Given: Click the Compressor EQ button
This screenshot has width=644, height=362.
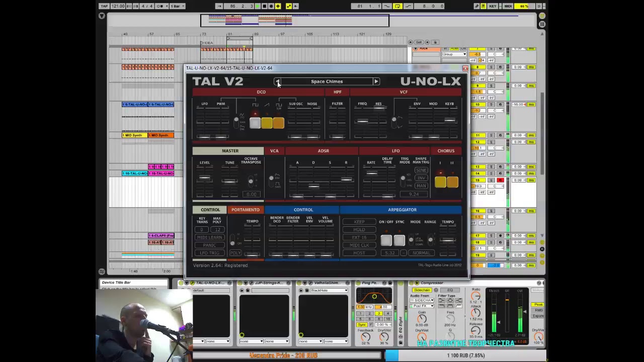Looking at the screenshot, I should (450, 290).
